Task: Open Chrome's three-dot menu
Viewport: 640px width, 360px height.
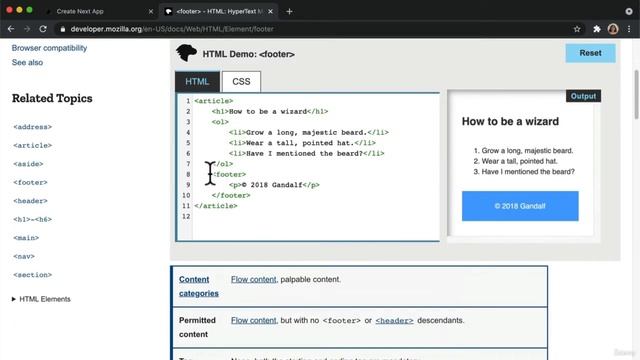Action: pos(629,29)
